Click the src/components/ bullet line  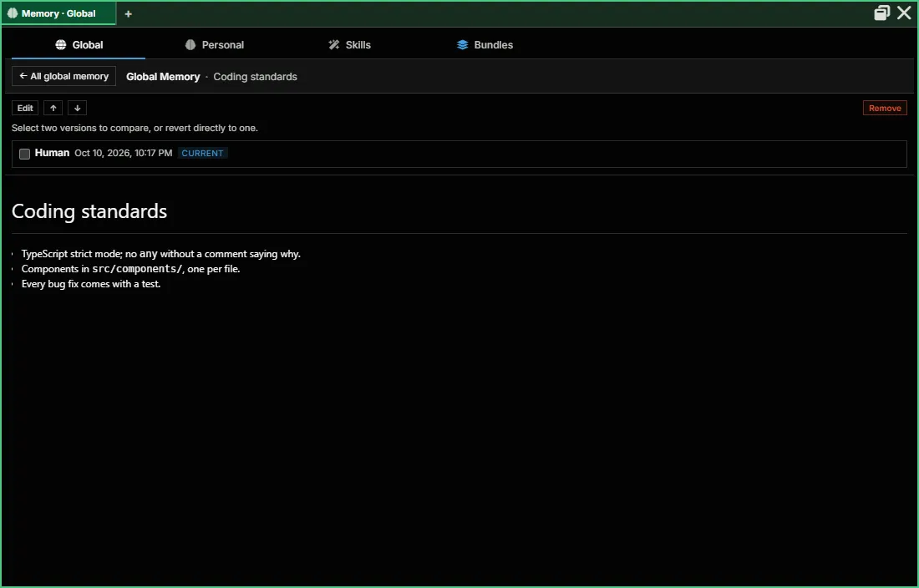130,269
